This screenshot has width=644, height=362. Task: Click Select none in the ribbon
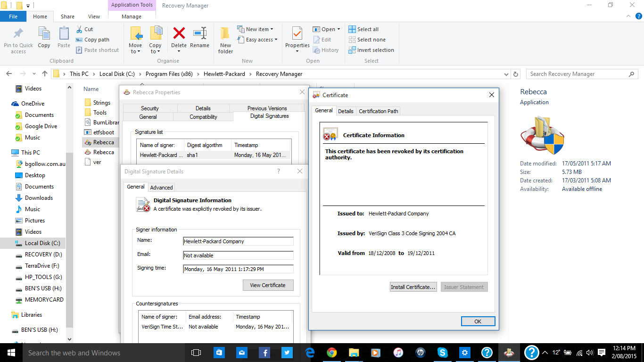(367, 40)
